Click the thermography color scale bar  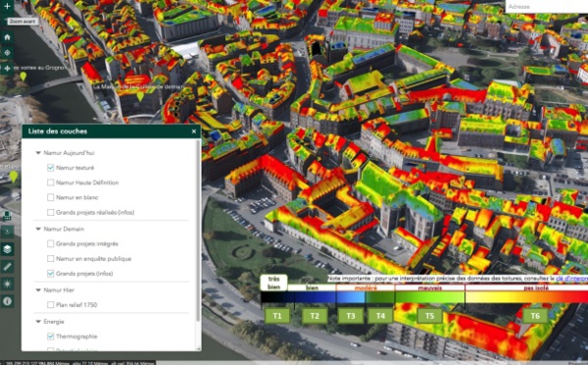tap(424, 297)
